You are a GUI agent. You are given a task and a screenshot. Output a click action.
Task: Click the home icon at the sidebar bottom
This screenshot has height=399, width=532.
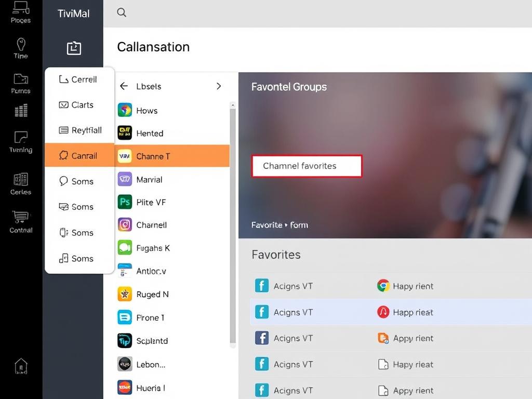tap(20, 366)
